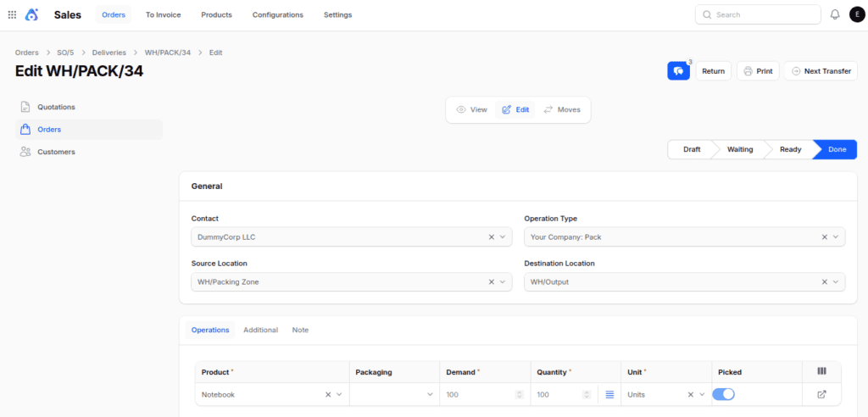The width and height of the screenshot is (868, 417).
Task: Toggle the Picked switch for Notebook
Action: (724, 394)
